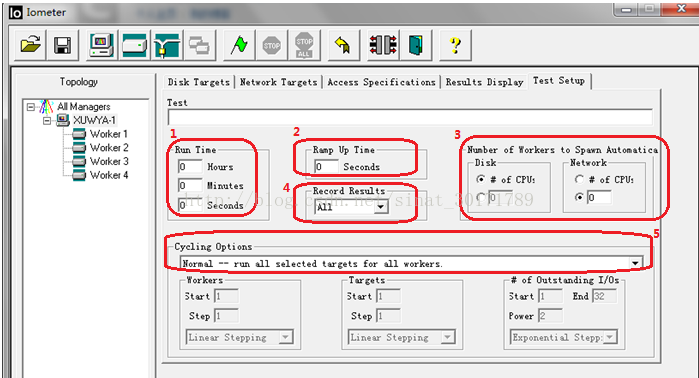Viewport: 699px width, 378px height.
Task: Switch to the Network Targets tab
Action: pyautogui.click(x=278, y=82)
